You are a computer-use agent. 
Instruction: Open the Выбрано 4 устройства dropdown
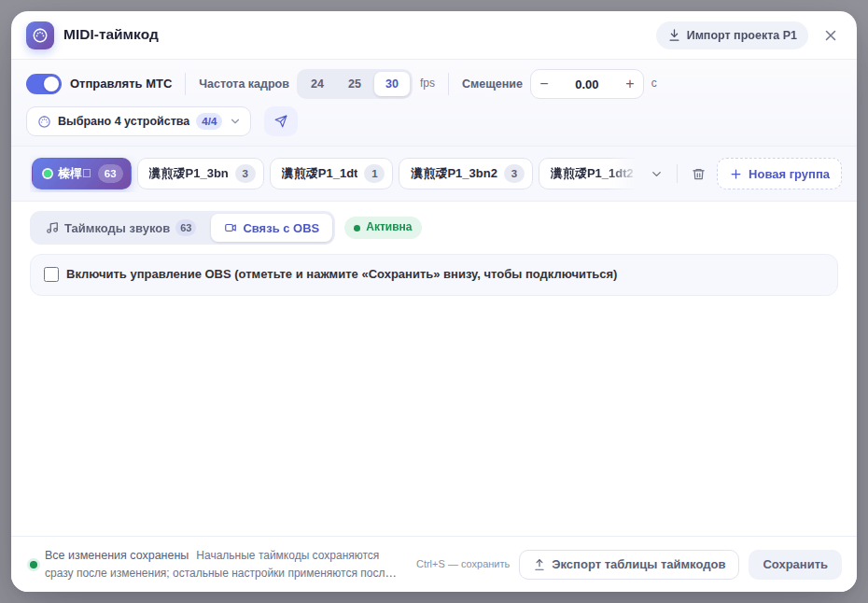(x=138, y=121)
